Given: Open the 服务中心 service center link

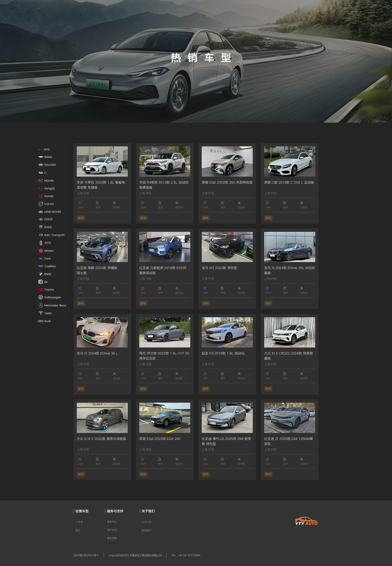Looking at the screenshot, I should 112,522.
